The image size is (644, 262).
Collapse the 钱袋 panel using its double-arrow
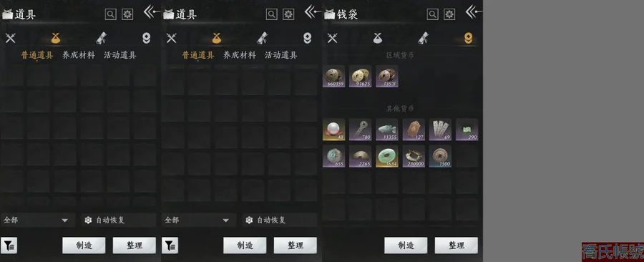point(474,12)
